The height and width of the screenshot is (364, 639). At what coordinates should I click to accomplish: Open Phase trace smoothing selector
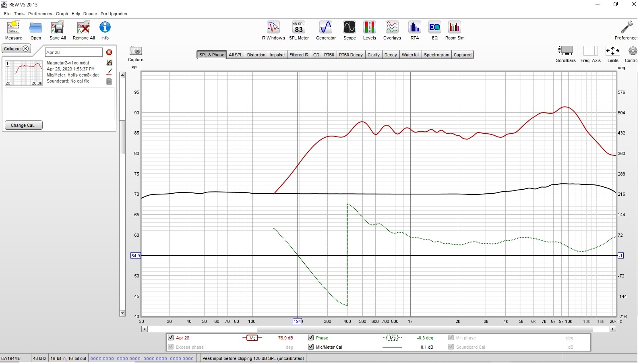click(392, 338)
